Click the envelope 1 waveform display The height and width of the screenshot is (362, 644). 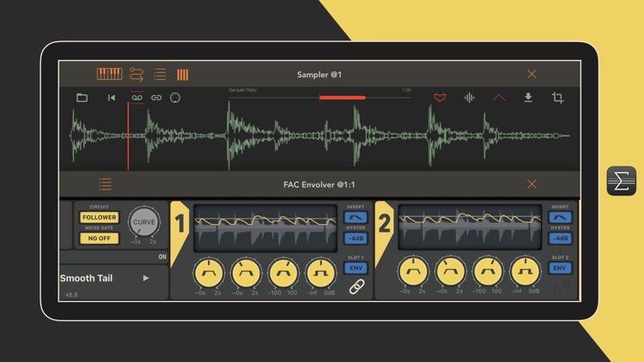(x=265, y=228)
